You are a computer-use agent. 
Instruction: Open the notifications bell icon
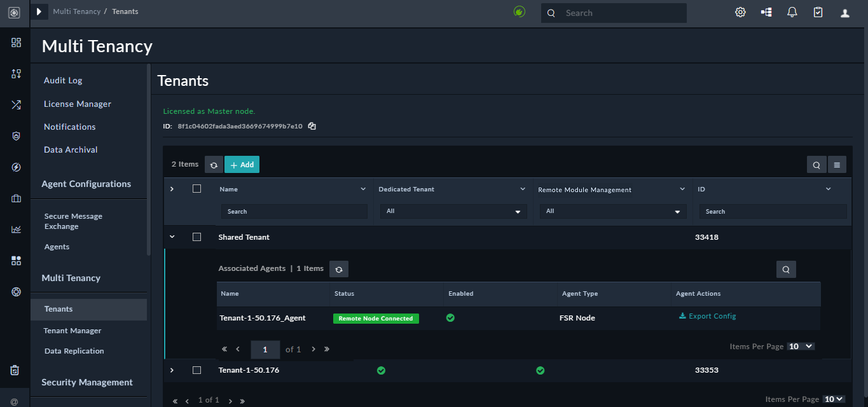click(792, 12)
